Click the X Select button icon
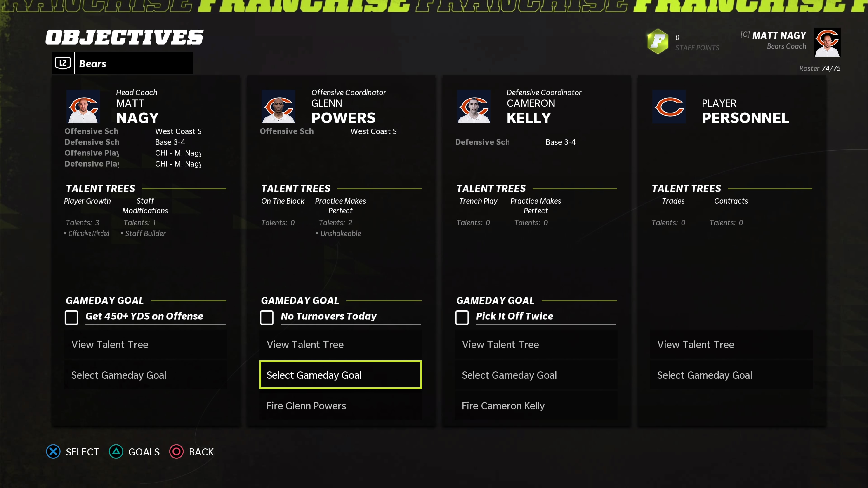868x488 pixels. click(x=53, y=452)
